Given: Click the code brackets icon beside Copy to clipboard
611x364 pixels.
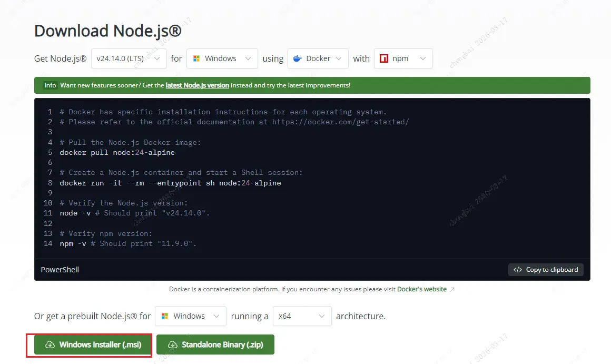Looking at the screenshot, I should (517, 270).
